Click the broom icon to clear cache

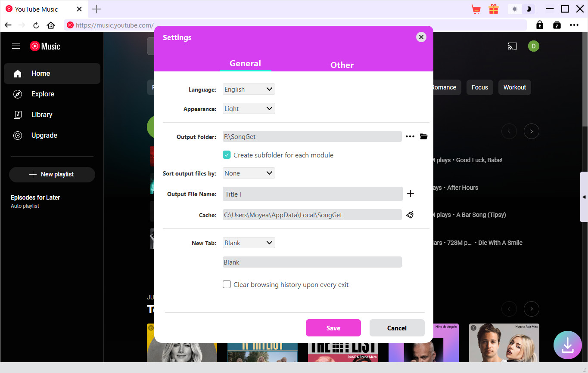pos(410,215)
